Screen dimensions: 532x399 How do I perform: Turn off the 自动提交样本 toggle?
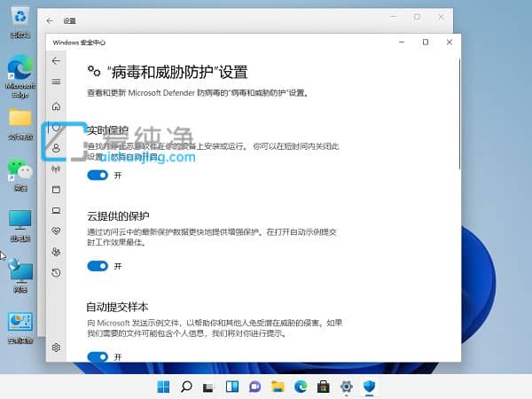point(98,356)
